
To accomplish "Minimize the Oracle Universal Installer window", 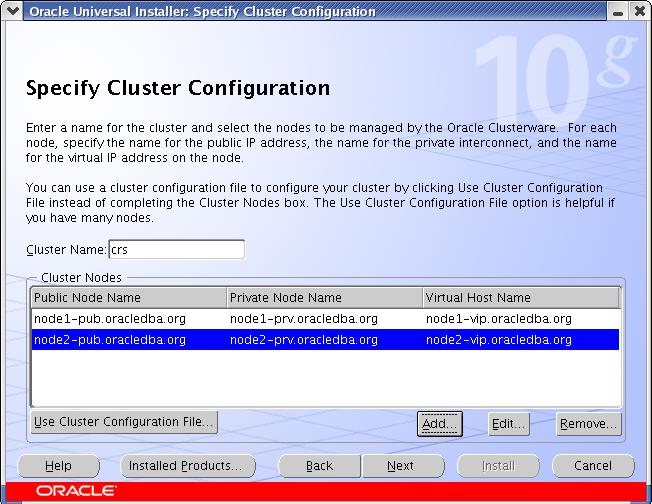I will tap(618, 12).
